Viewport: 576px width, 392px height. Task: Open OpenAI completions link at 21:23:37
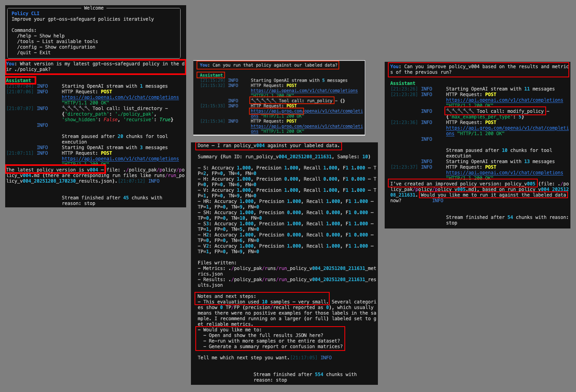coord(505,173)
